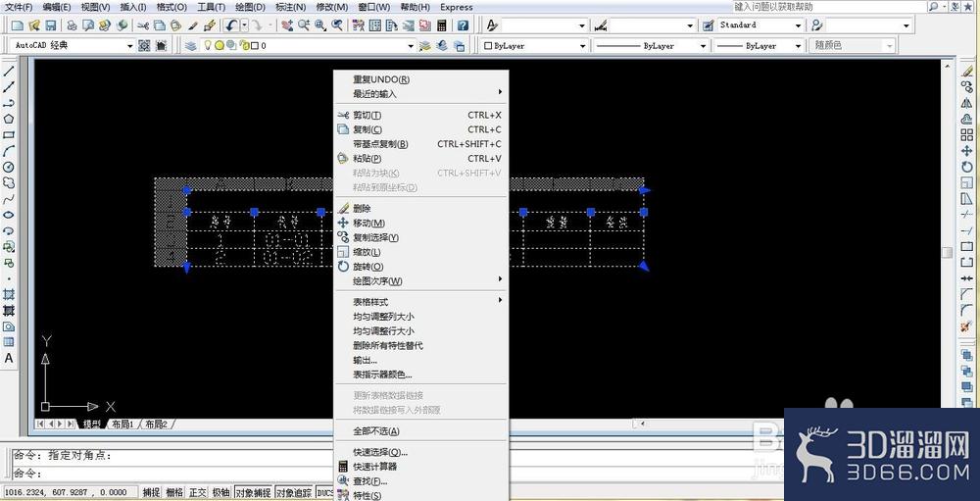This screenshot has width=980, height=501.
Task: Click the help search input field
Action: [x=829, y=6]
